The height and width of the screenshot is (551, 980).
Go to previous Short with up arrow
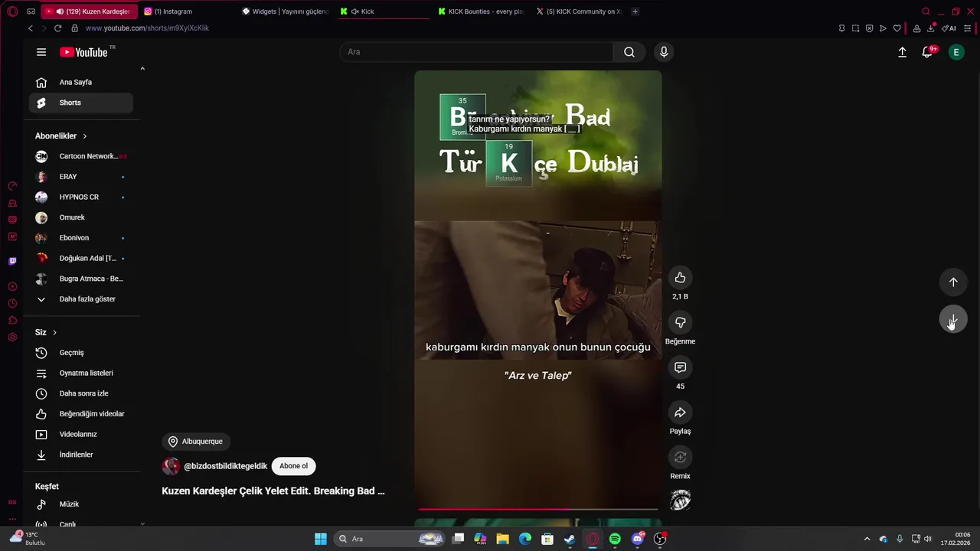click(953, 282)
